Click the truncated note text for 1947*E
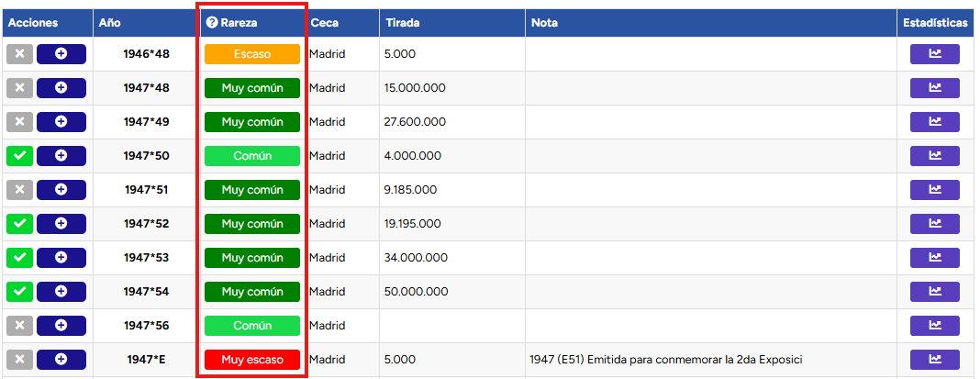Screen dimensions: 980x379 pos(665,360)
